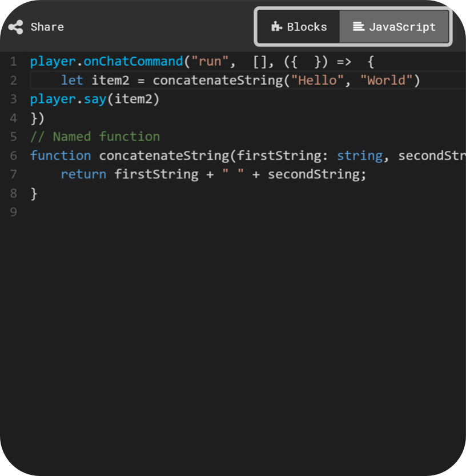Click the Share text label
466x476 pixels.
[x=47, y=27]
